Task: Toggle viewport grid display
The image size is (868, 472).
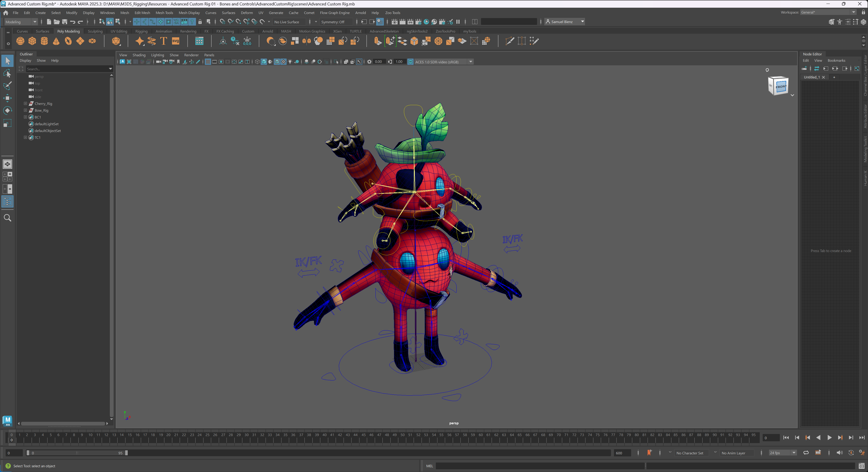Action: pos(208,62)
